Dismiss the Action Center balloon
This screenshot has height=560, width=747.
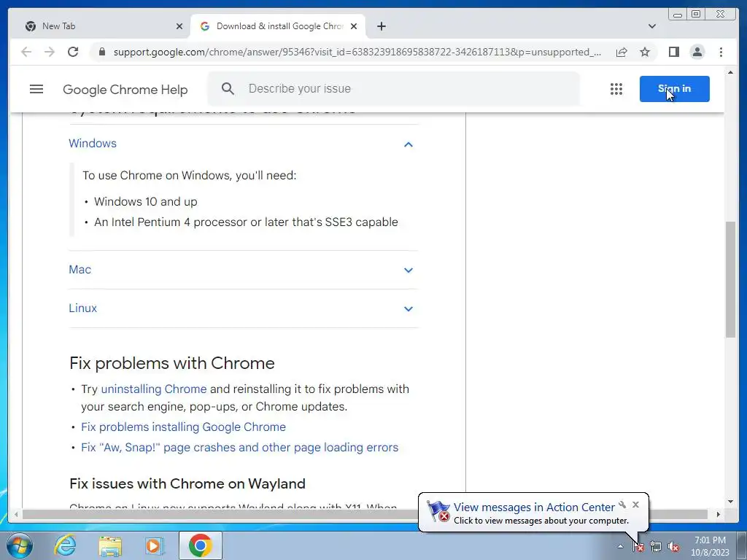coord(635,505)
